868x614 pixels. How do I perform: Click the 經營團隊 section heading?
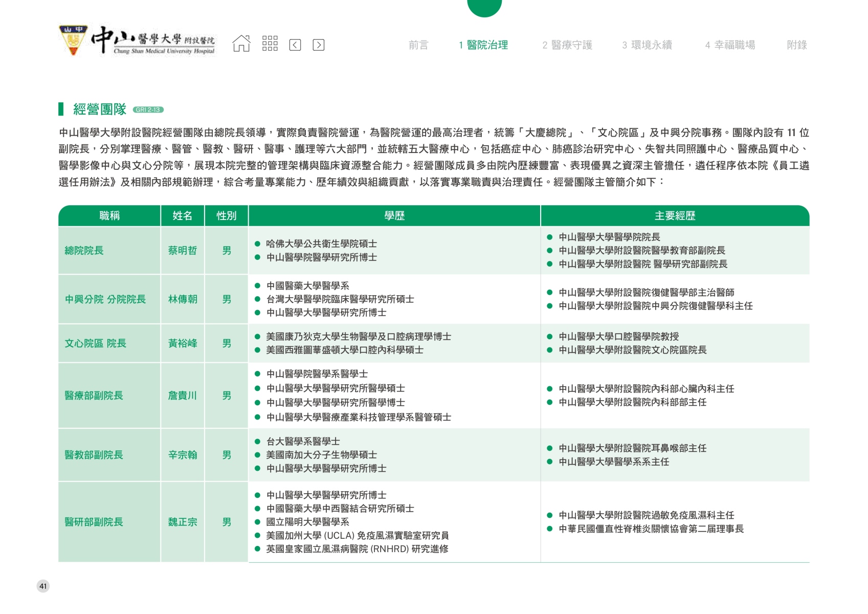point(100,109)
